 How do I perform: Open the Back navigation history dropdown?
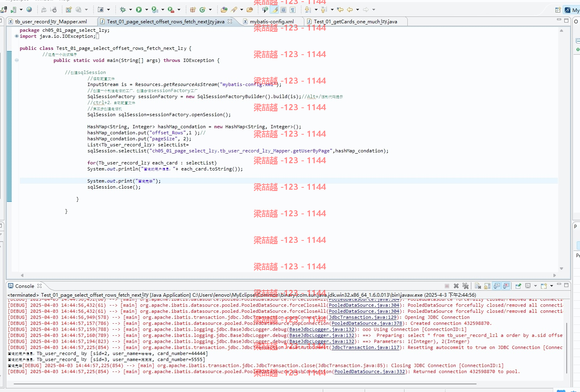[357, 9]
